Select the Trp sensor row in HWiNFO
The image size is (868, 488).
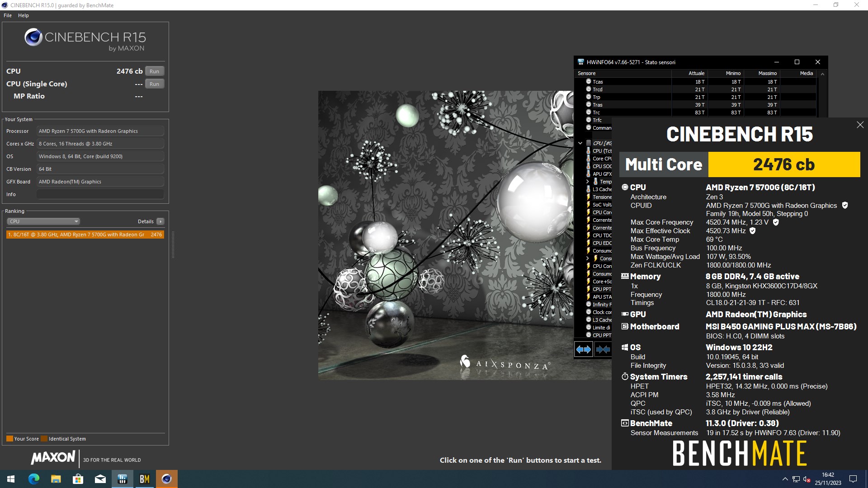coord(695,97)
